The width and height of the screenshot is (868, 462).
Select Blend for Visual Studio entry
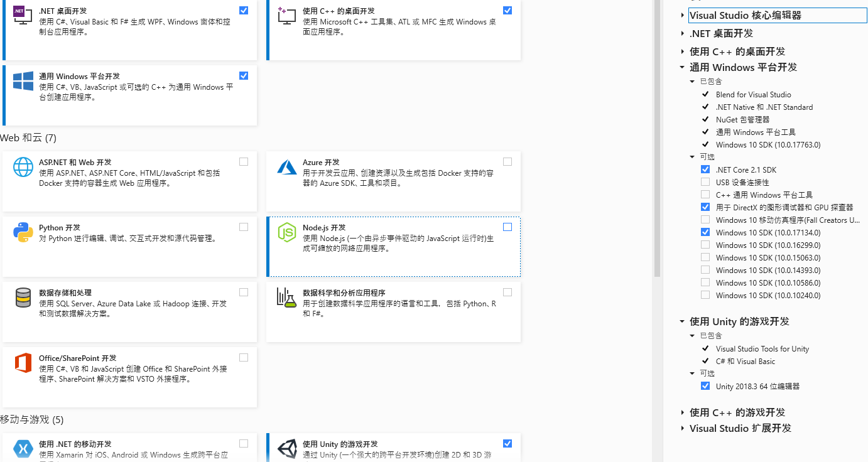click(x=753, y=94)
